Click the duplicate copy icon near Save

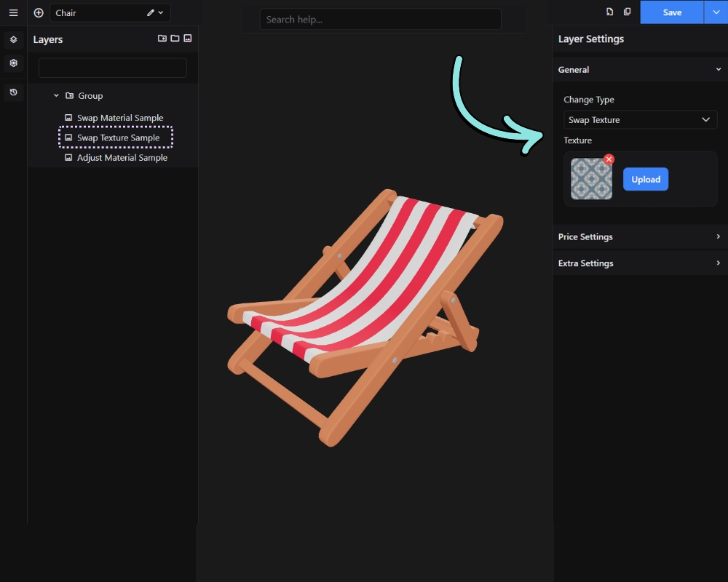coord(627,12)
